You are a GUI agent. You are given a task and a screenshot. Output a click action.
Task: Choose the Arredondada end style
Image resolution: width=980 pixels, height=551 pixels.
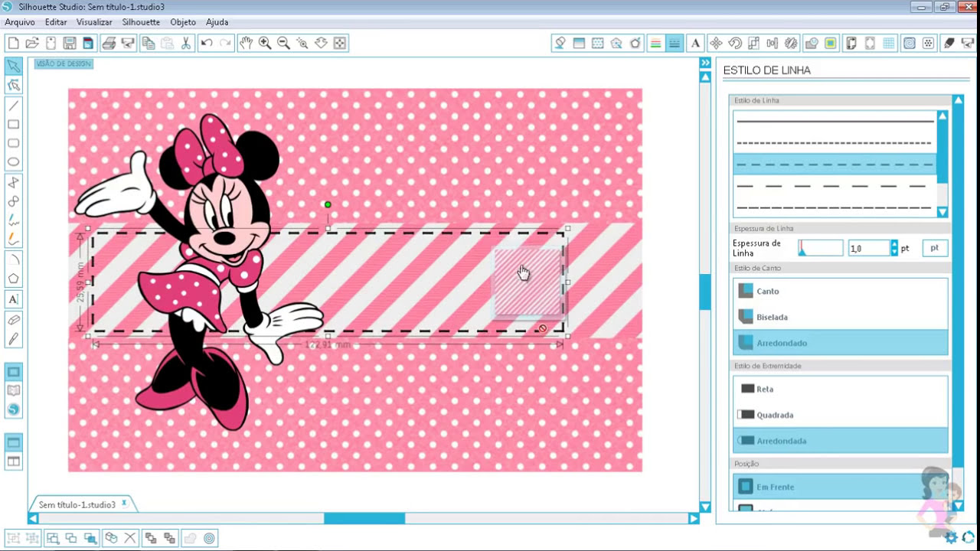(841, 441)
